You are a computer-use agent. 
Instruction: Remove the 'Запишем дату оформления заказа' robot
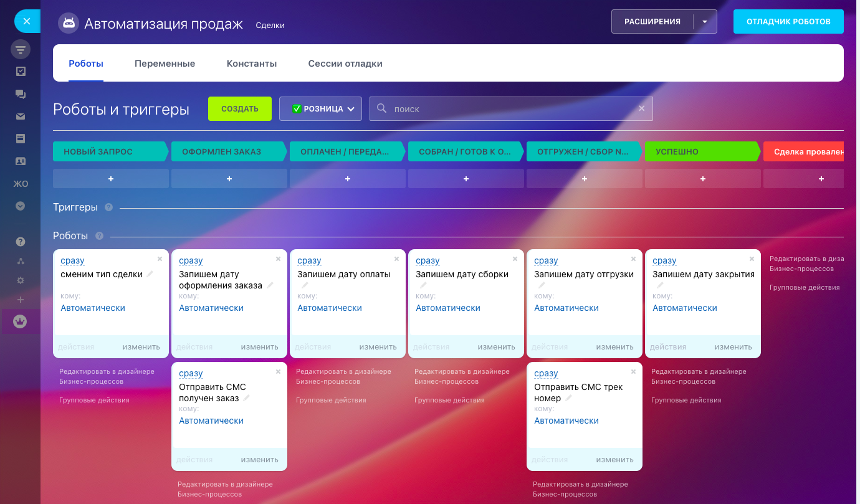pos(278,259)
